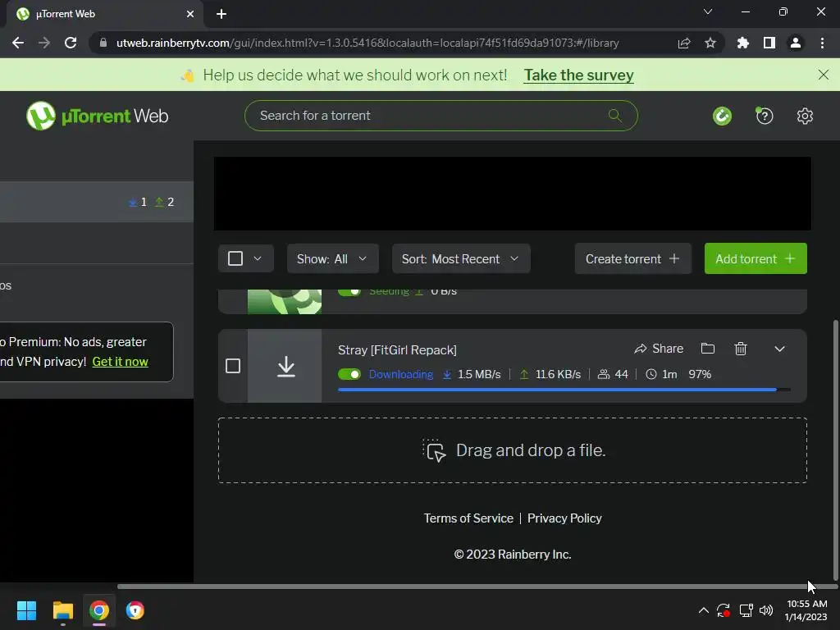Toggle Chrome side panel icon

click(x=769, y=43)
